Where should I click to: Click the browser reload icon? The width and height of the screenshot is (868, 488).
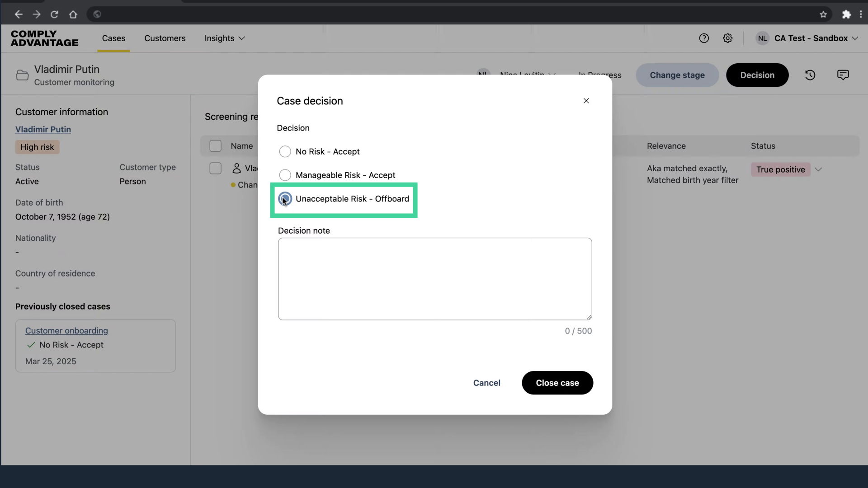(x=54, y=14)
